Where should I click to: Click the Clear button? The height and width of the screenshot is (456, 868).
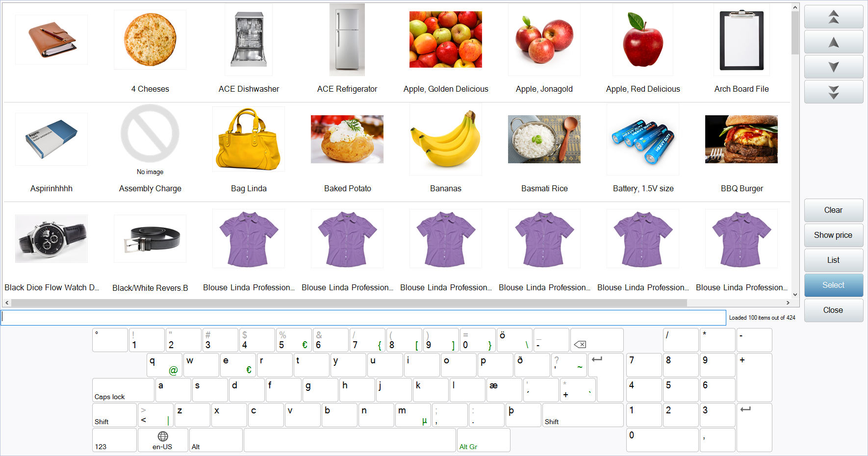833,210
